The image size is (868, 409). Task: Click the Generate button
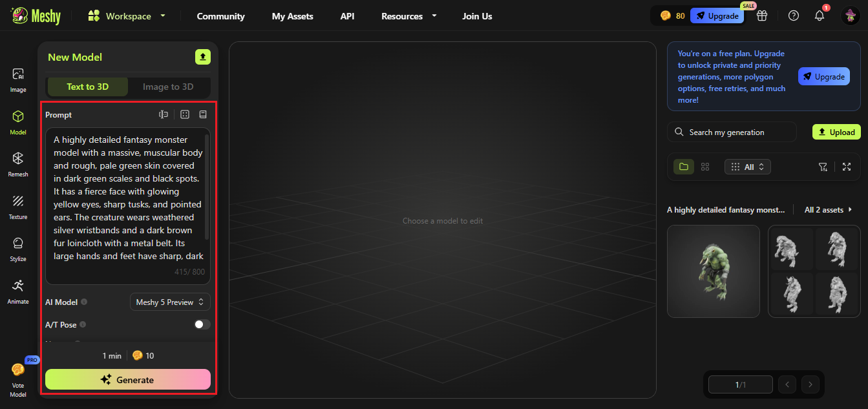pyautogui.click(x=127, y=379)
